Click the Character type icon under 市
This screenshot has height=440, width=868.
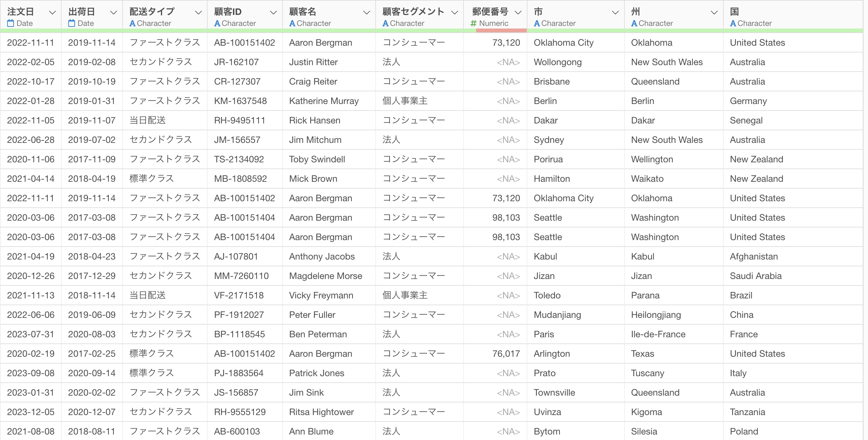click(x=537, y=23)
